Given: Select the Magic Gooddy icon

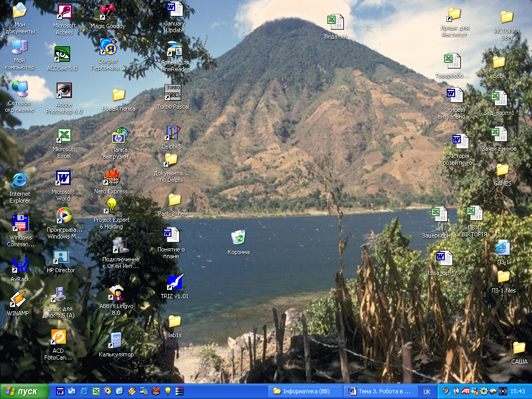Looking at the screenshot, I should tap(108, 12).
